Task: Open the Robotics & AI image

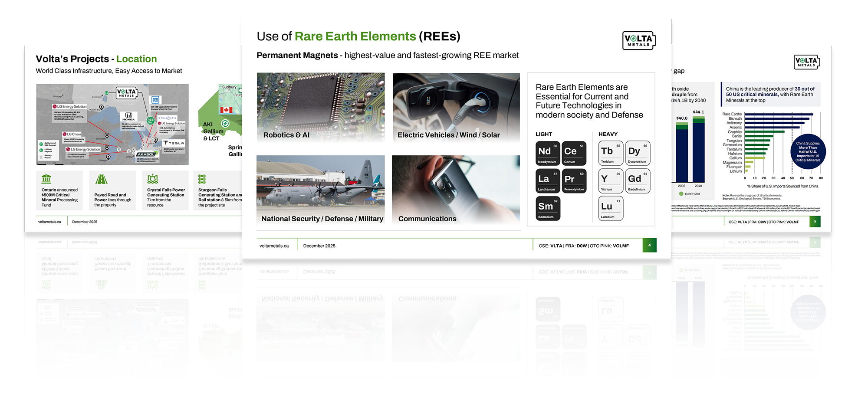Action: [321, 107]
